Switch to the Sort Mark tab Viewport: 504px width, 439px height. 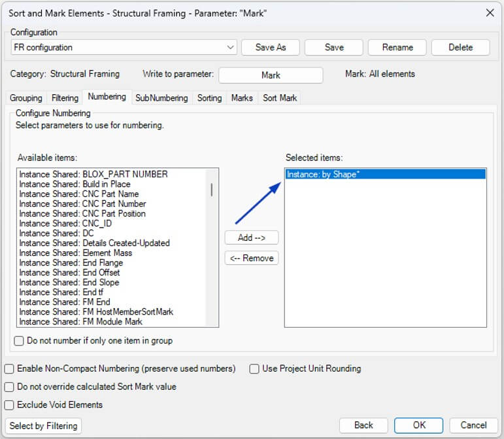(280, 97)
